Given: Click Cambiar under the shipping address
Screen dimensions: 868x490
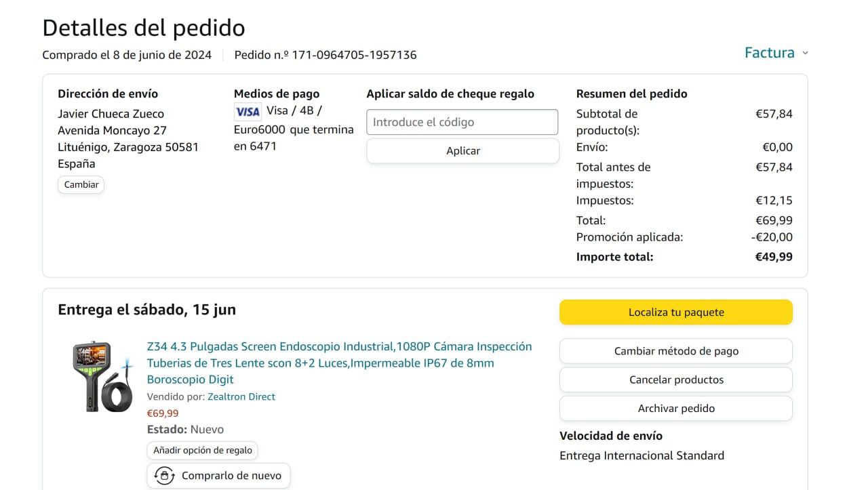Looking at the screenshot, I should [x=81, y=184].
